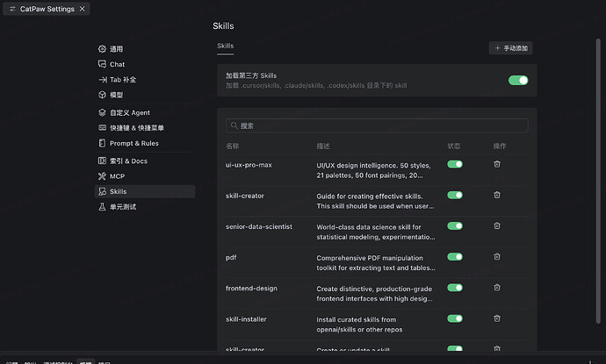
Task: Disable the ui-ux-pro-max skill toggle
Action: pyautogui.click(x=455, y=164)
